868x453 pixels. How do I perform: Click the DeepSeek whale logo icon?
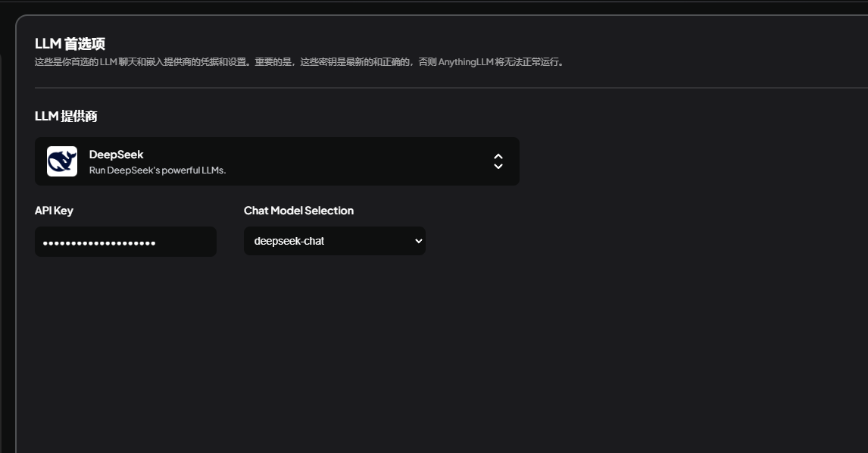pyautogui.click(x=62, y=161)
